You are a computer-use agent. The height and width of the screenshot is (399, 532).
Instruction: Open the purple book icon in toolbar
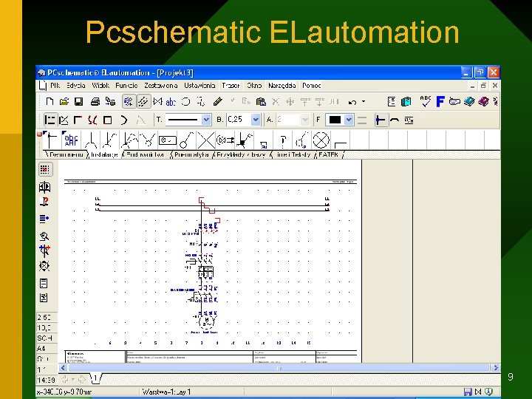click(x=483, y=101)
